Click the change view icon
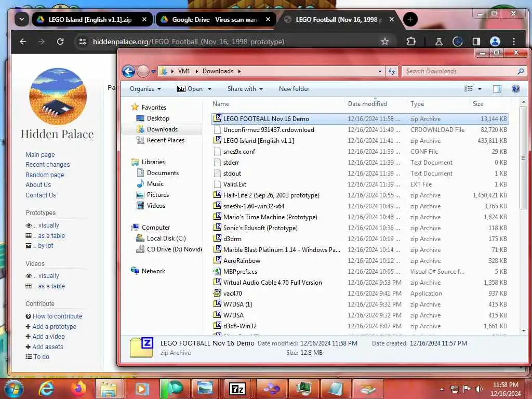 click(469, 89)
